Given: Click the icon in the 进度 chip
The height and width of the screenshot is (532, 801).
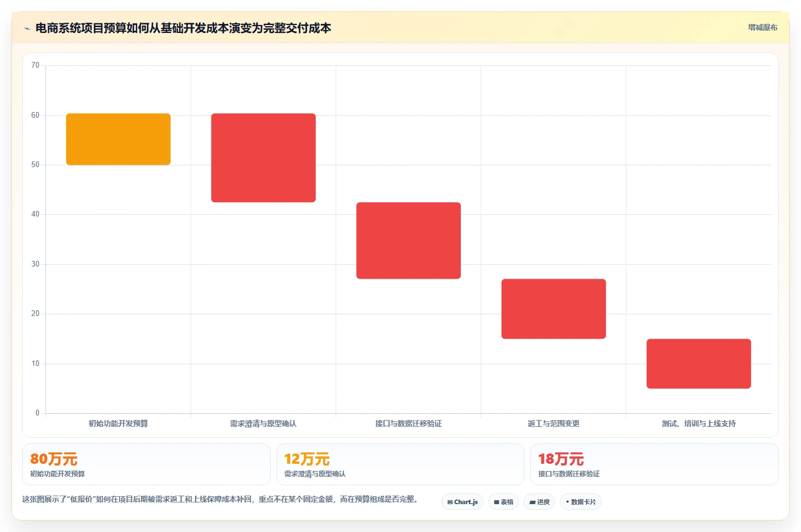Looking at the screenshot, I should coord(532,502).
